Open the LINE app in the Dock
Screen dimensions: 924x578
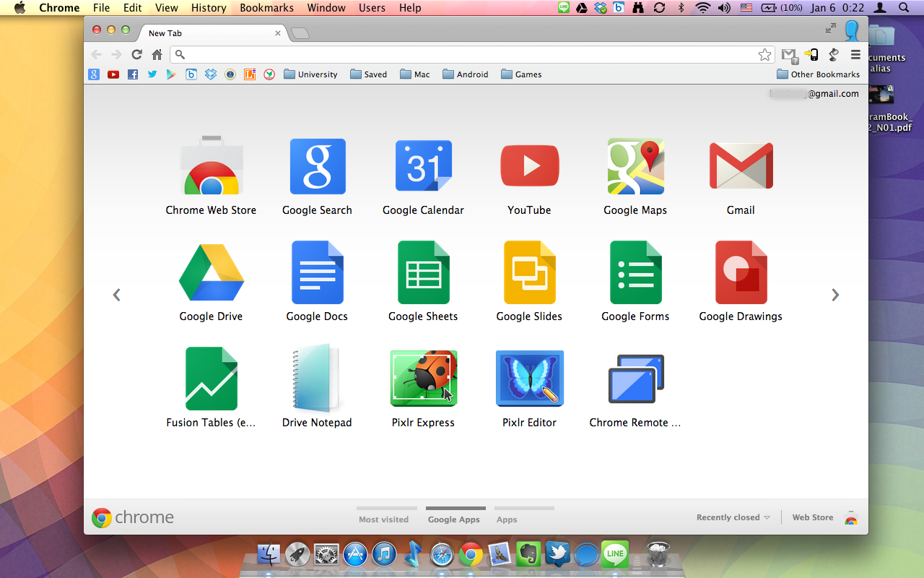(615, 554)
